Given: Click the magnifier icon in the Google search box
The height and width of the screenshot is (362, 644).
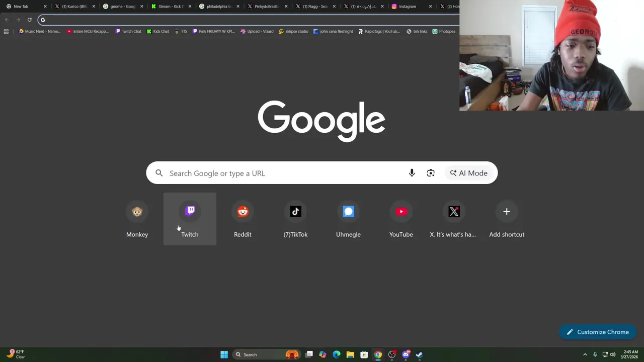Looking at the screenshot, I should click(x=159, y=173).
